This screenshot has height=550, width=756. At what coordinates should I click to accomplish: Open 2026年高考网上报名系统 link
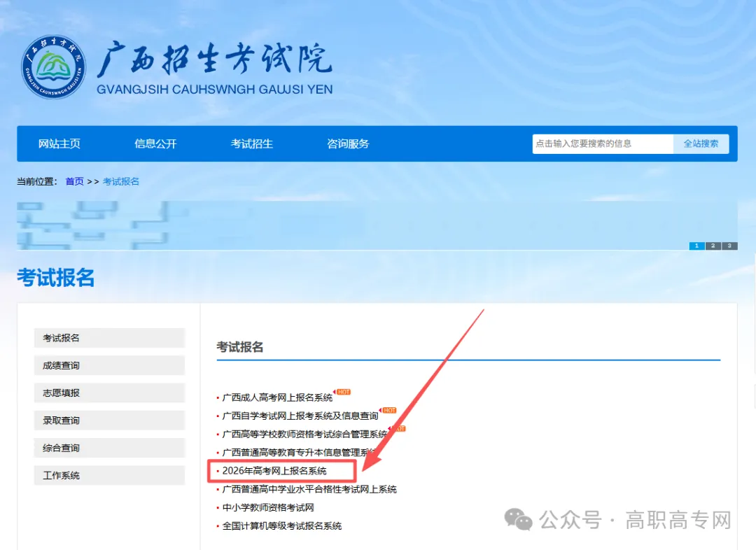[274, 471]
